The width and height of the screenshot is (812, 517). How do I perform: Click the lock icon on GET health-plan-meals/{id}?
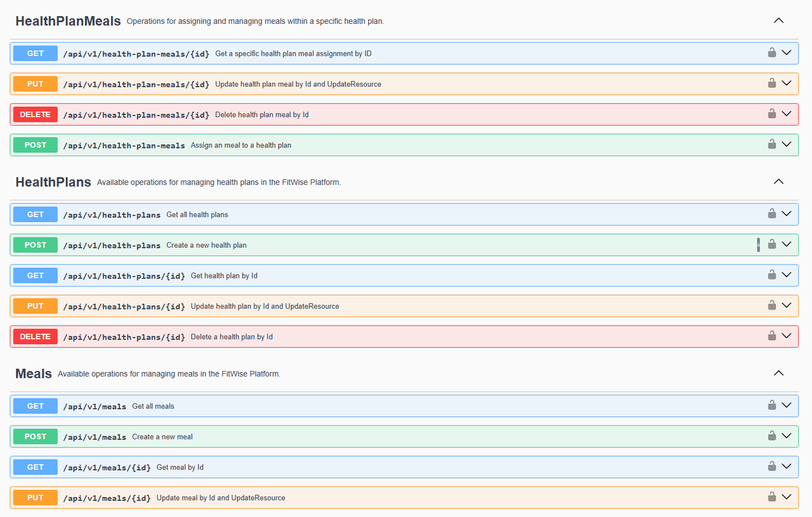[772, 53]
